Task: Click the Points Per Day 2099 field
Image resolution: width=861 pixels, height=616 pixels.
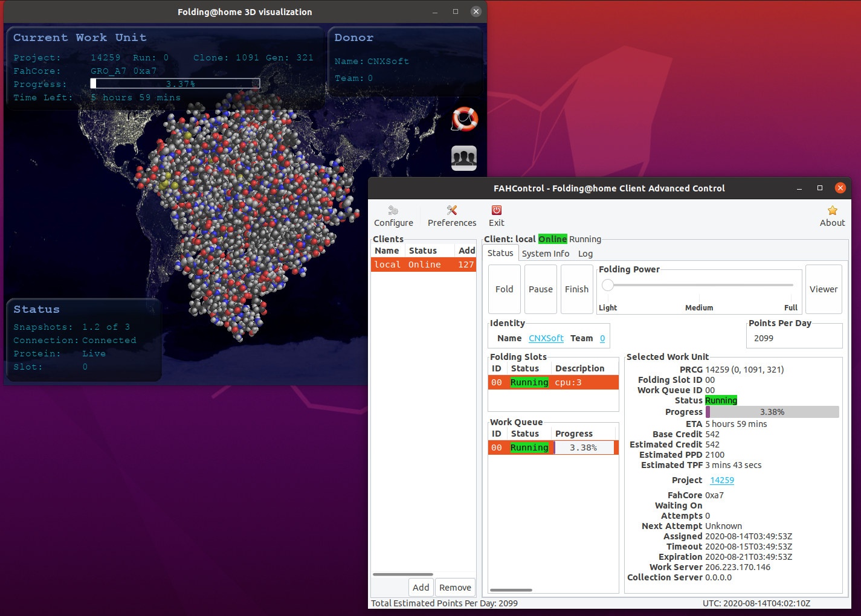Action: pos(795,338)
